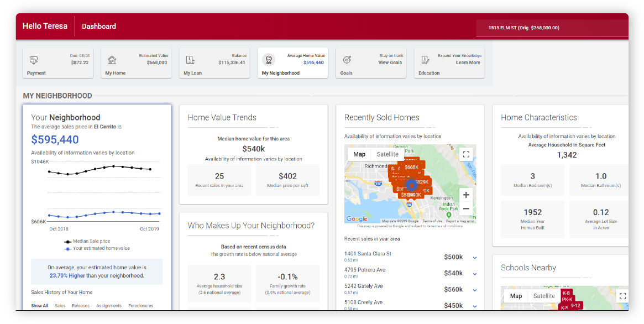Screen dimensions: 644x324
Task: Zoom out on the Recently Sold Homes map
Action: tap(466, 208)
